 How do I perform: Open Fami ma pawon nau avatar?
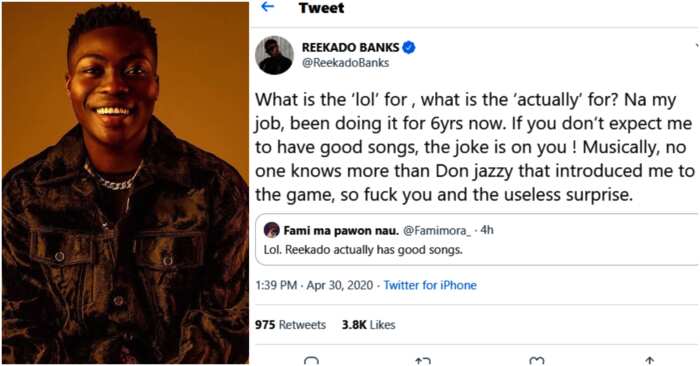tap(271, 230)
